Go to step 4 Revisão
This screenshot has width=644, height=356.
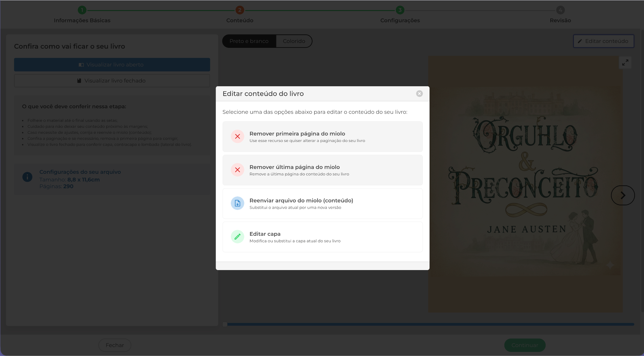560,15
